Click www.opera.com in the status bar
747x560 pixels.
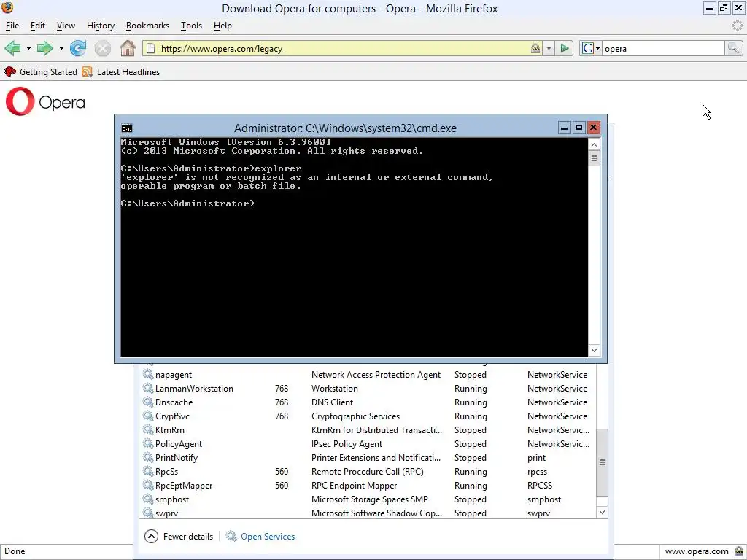tap(697, 551)
